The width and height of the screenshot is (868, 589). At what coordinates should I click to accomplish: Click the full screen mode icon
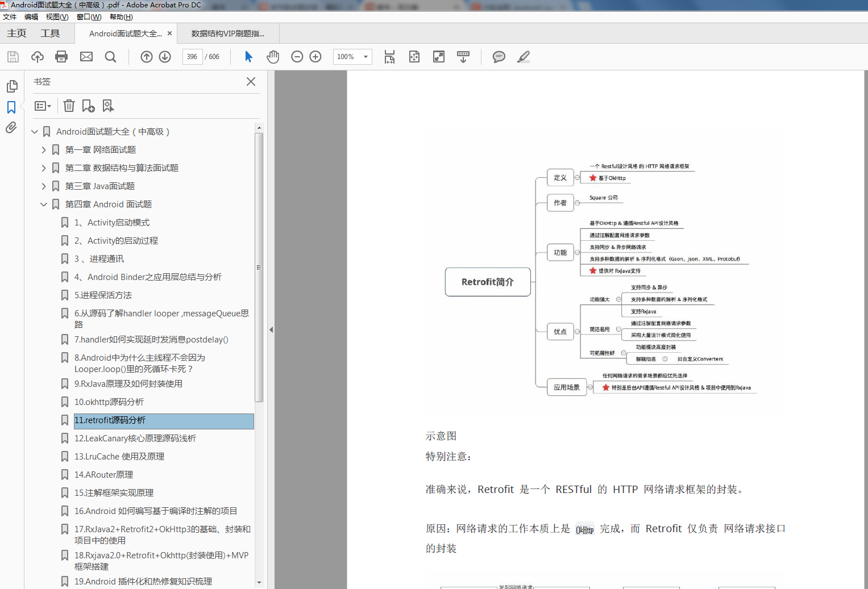[x=439, y=57]
